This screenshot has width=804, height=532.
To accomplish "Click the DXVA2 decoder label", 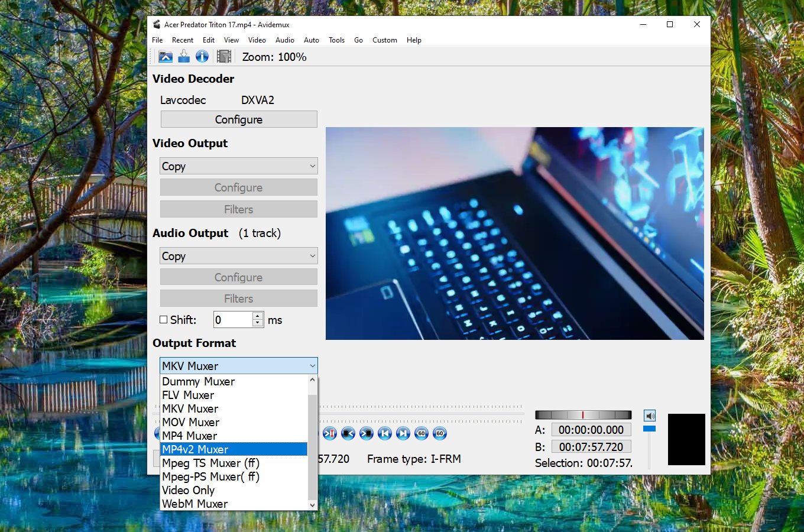I will 258,100.
